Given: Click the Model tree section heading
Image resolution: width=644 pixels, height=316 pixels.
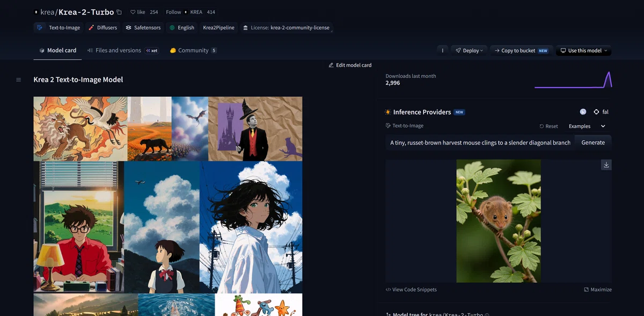Looking at the screenshot, I should (436, 314).
